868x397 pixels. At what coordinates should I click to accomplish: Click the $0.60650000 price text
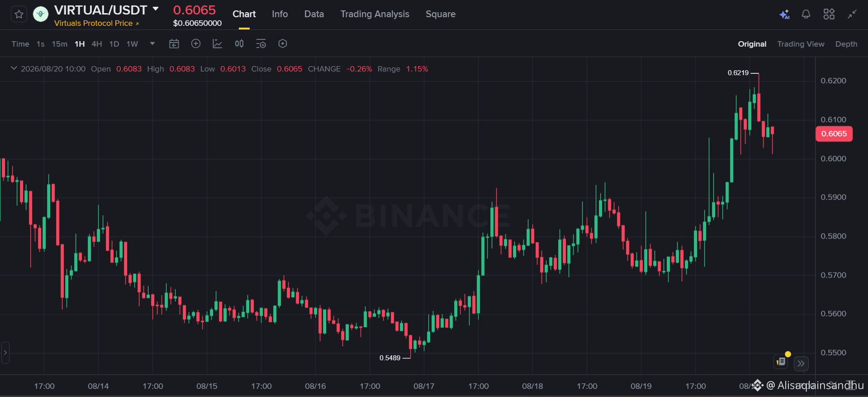click(x=197, y=23)
